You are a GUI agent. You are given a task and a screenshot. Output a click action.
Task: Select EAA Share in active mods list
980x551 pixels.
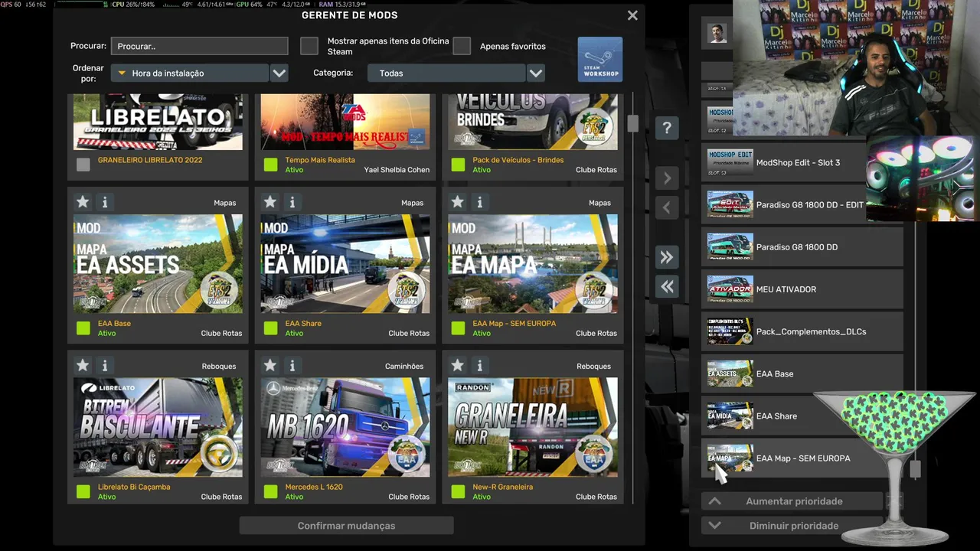click(802, 416)
